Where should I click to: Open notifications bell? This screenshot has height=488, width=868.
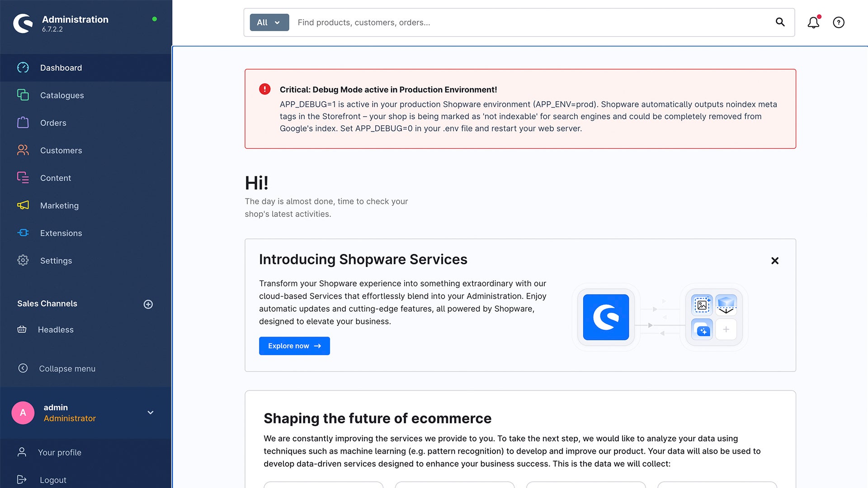814,22
